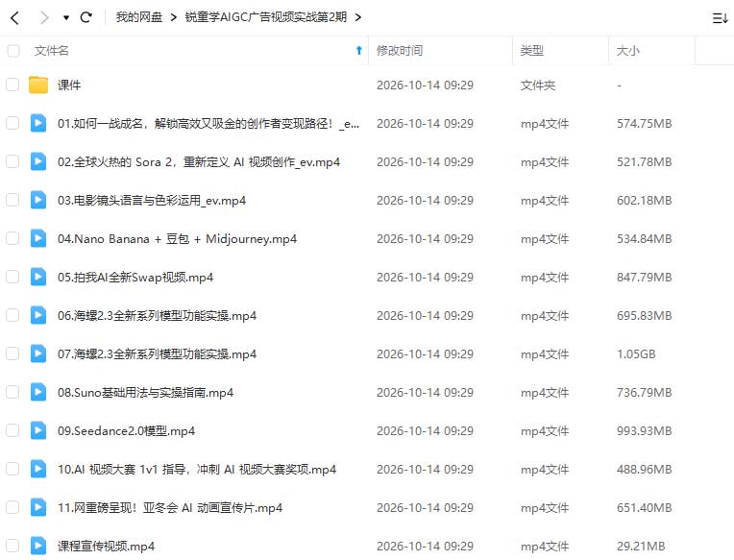Screen dimensions: 734x560
Task: Sort by 类型 column header
Action: [x=532, y=51]
